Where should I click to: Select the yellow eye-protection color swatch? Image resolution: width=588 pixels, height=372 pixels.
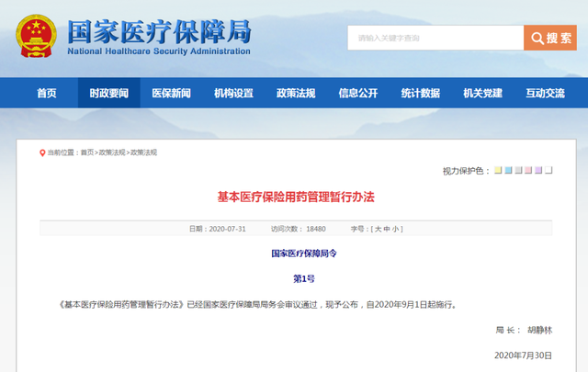[x=498, y=170]
